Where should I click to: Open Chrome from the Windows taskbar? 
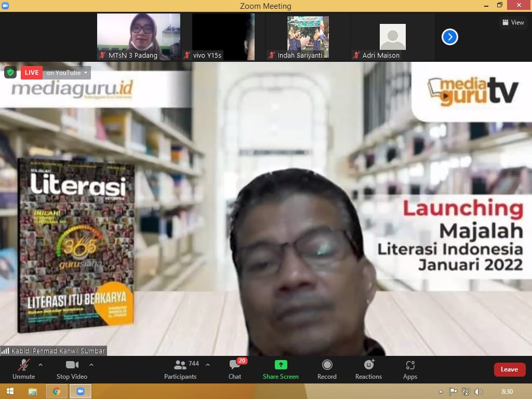point(57,391)
